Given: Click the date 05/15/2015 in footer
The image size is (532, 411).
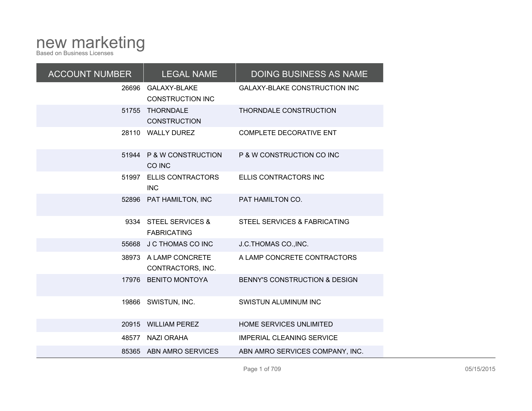Looking at the screenshot, I should [x=480, y=369].
